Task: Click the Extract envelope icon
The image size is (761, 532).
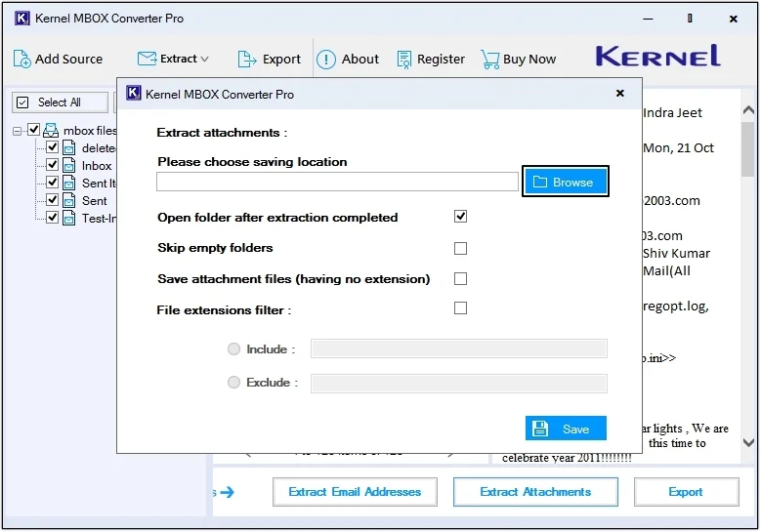Action: point(147,59)
